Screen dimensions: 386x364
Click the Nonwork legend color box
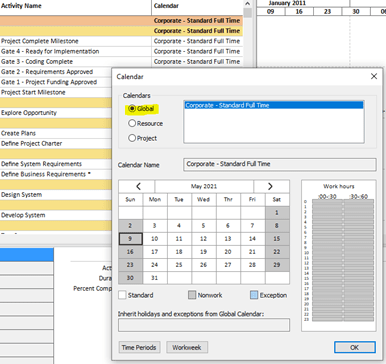[192, 295]
